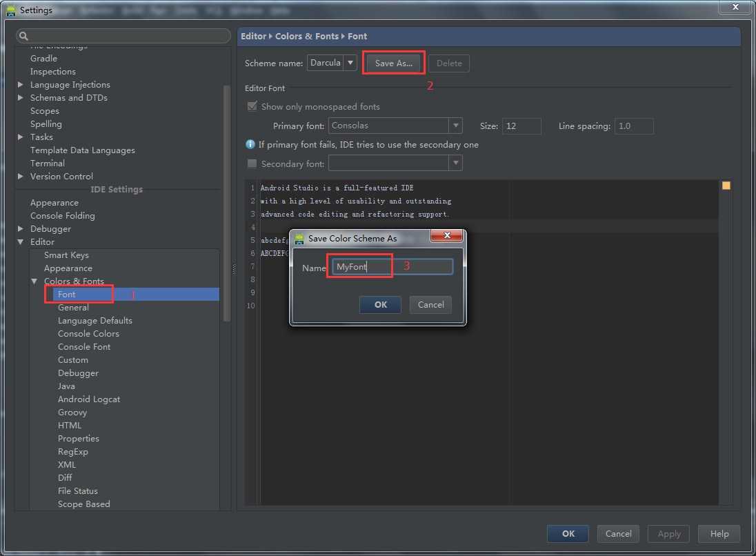
Task: Click OK at bottom of Settings window
Action: [x=568, y=534]
